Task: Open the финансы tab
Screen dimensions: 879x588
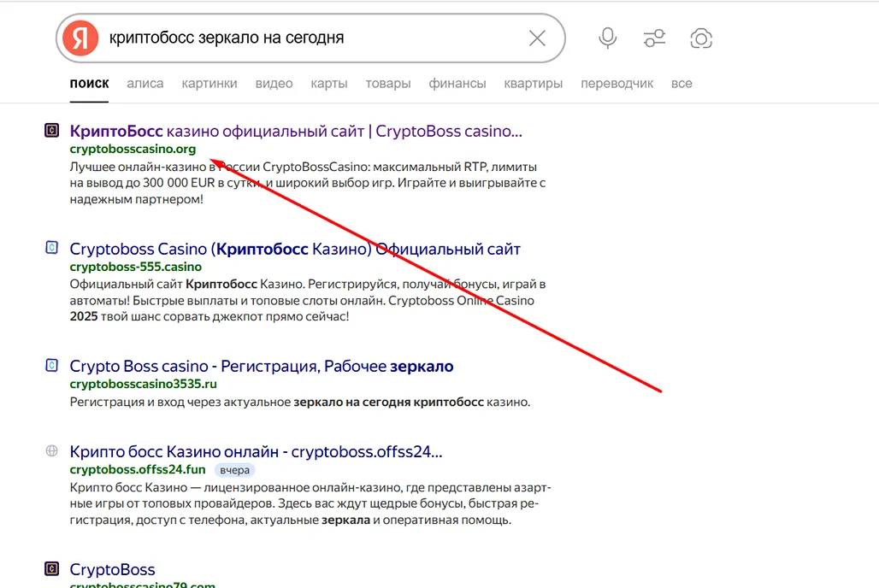Action: pyautogui.click(x=457, y=84)
